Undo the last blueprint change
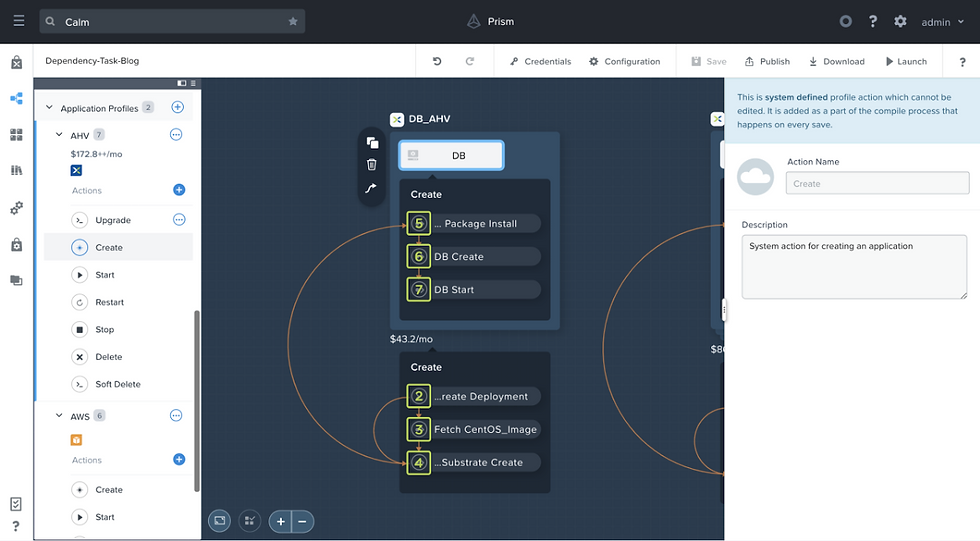This screenshot has width=980, height=541. click(437, 61)
